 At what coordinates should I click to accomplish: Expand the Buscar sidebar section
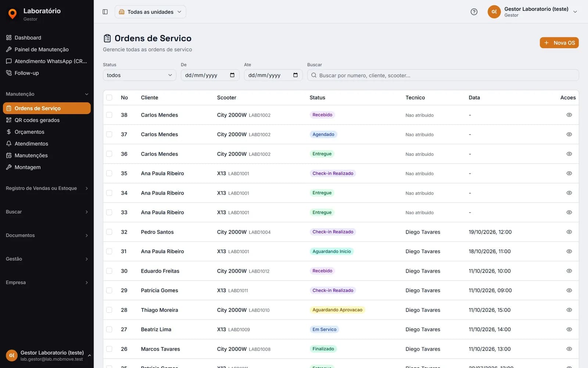click(x=47, y=212)
